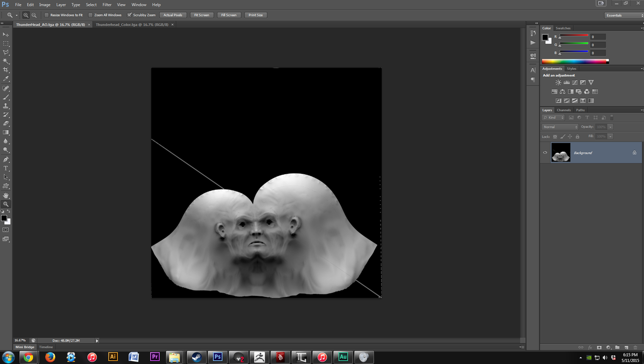Add a Channel Mixer adjustment

pos(587,92)
